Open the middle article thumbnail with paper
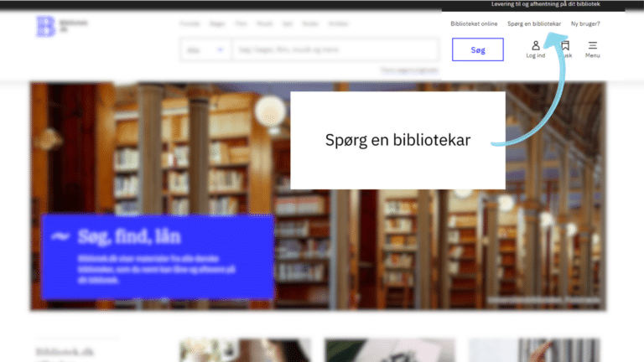Viewport: 644px width, 362px height. click(390, 349)
